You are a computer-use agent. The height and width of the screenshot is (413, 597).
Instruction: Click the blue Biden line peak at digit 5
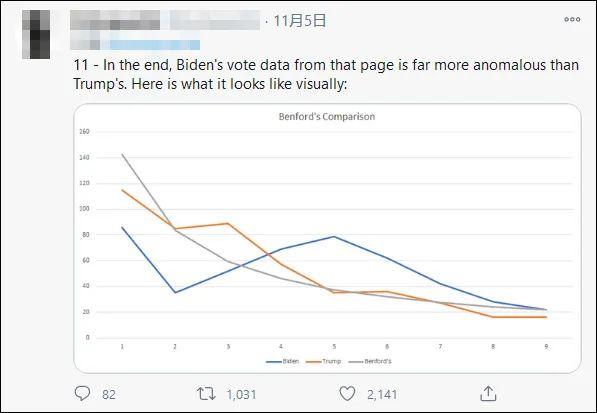[334, 236]
